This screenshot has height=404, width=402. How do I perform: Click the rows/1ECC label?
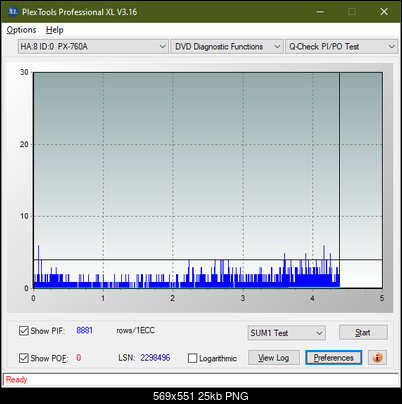(x=135, y=330)
